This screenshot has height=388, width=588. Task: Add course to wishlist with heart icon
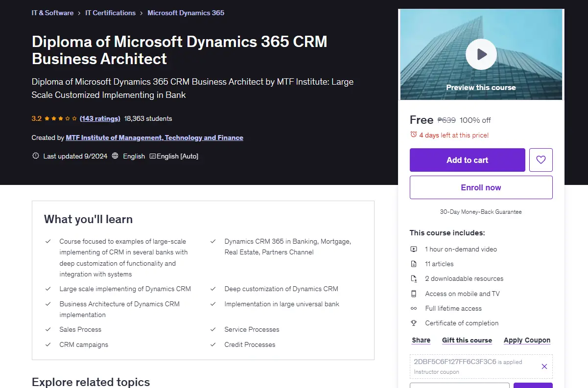(541, 160)
